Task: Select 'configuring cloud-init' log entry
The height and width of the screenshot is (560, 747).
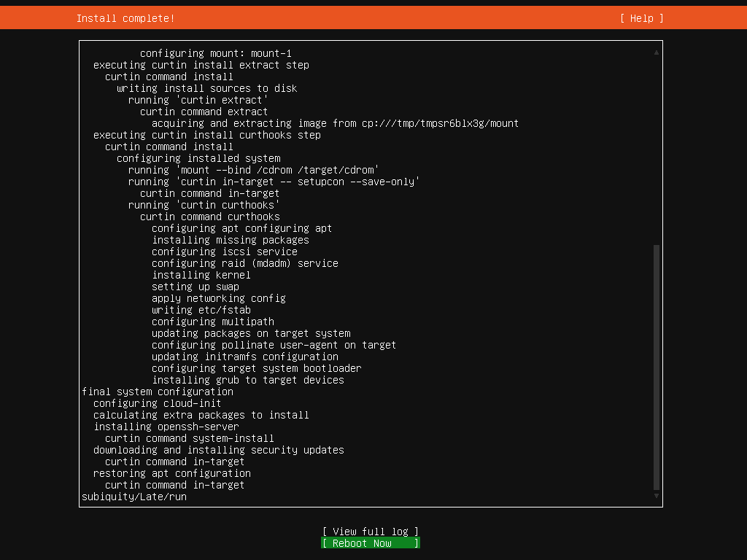Action: [158, 403]
